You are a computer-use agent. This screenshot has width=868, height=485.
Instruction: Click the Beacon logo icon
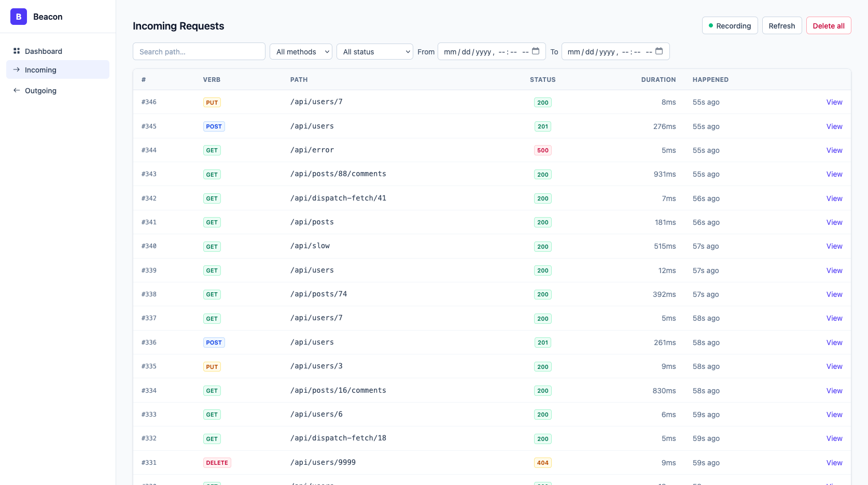pyautogui.click(x=19, y=17)
